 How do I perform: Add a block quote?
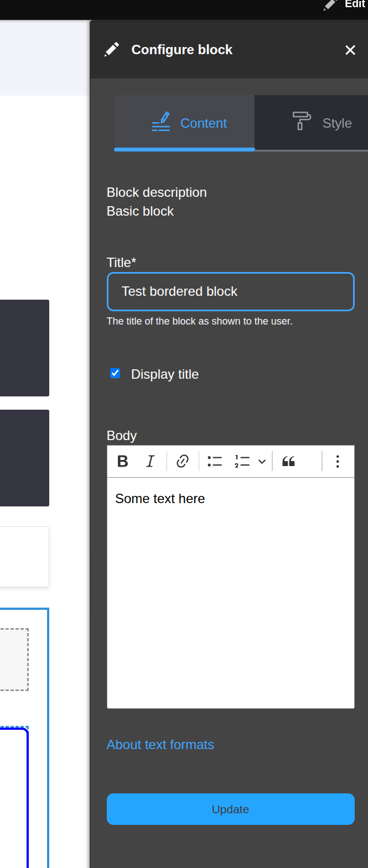click(288, 461)
